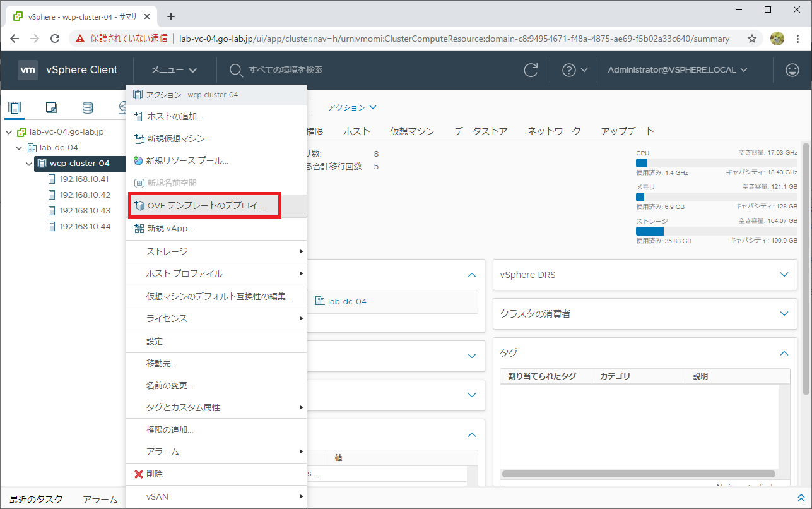Sort tags by the カテゴリ column header

point(638,376)
